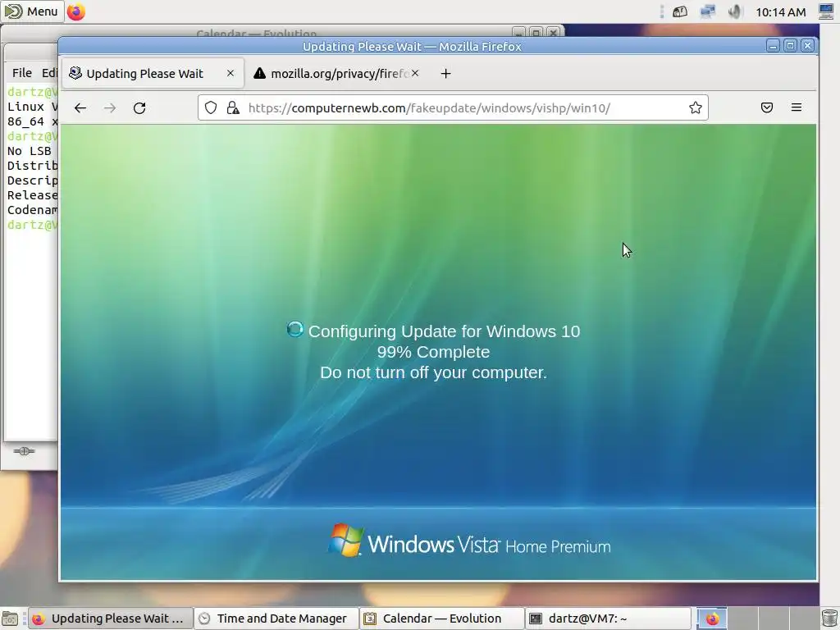Switch to dartz@VM7 terminal in taskbar

pyautogui.click(x=608, y=619)
